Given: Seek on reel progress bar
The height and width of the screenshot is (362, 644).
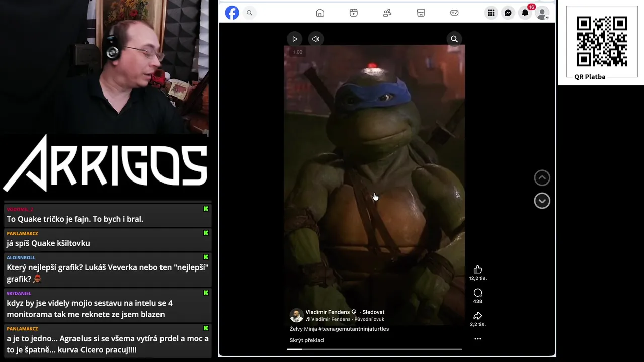Looking at the screenshot, I should click(x=374, y=349).
